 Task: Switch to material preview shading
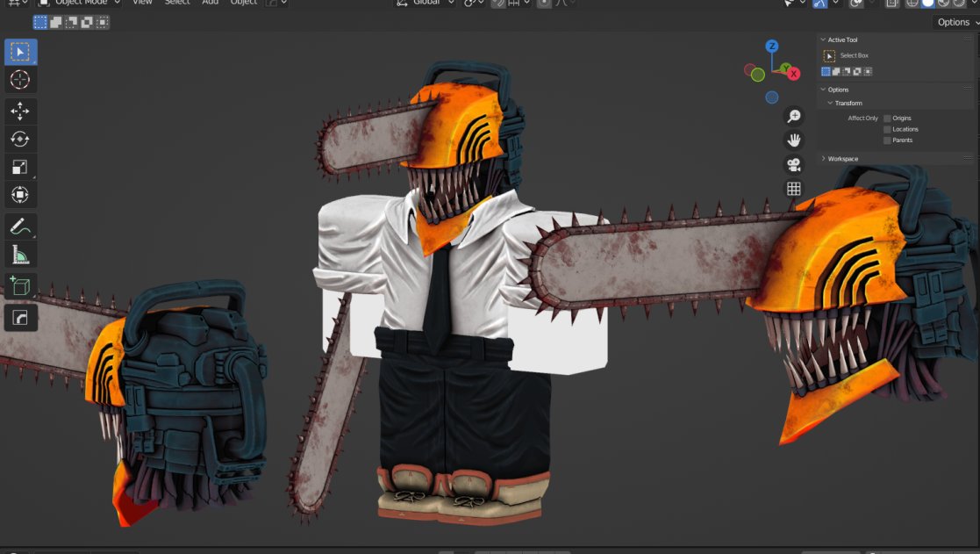(x=943, y=4)
